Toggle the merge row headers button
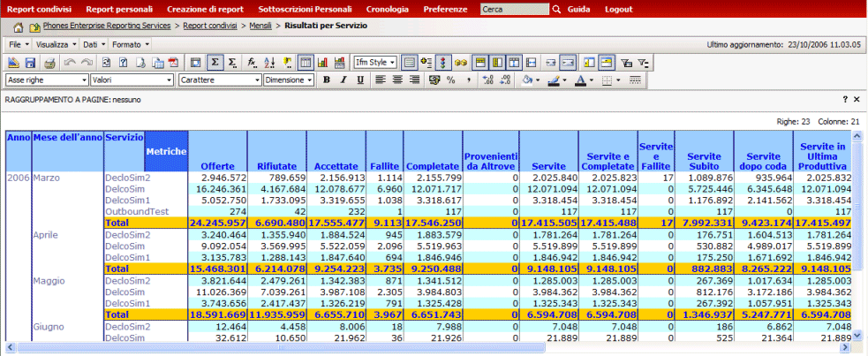868x356 pixels. [x=496, y=63]
